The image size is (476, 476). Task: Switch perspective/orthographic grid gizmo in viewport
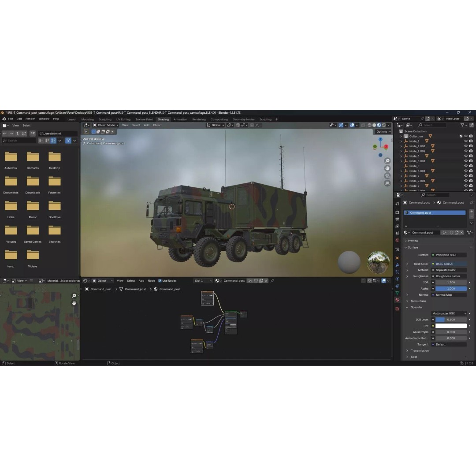coord(387,183)
